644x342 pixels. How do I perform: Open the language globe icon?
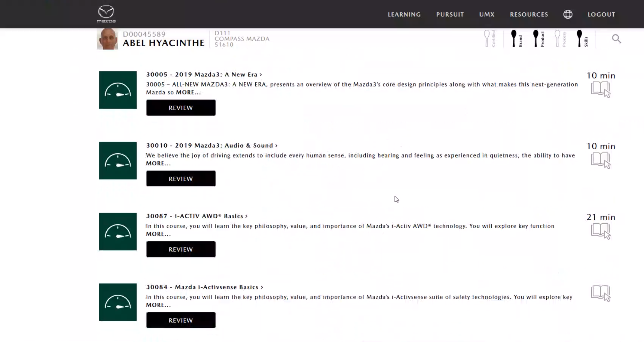pos(568,14)
